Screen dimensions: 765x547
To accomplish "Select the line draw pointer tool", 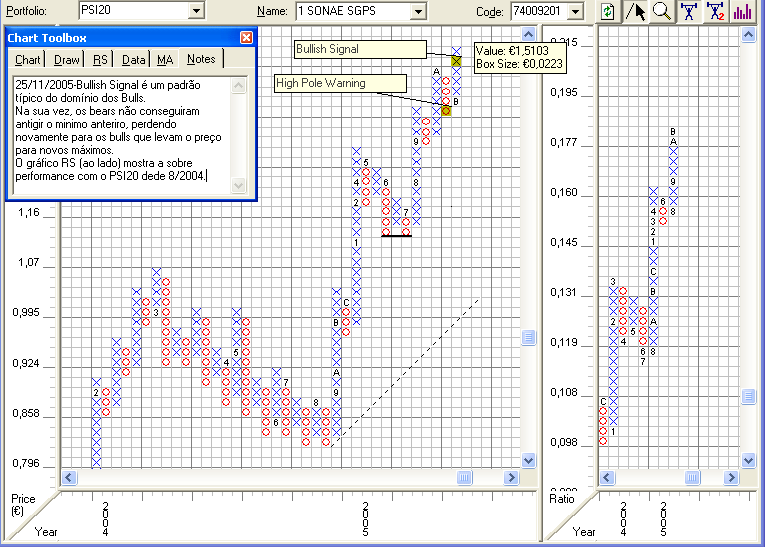I will 636,12.
